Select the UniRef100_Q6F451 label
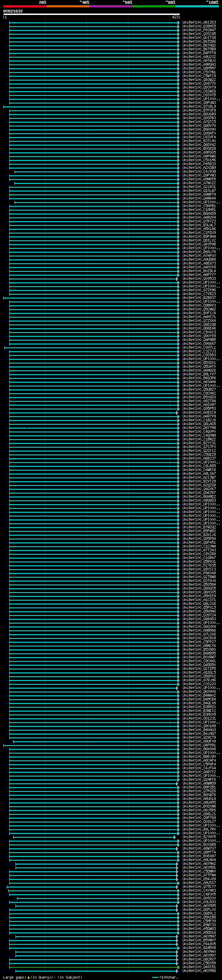The image size is (222, 980). (199, 543)
